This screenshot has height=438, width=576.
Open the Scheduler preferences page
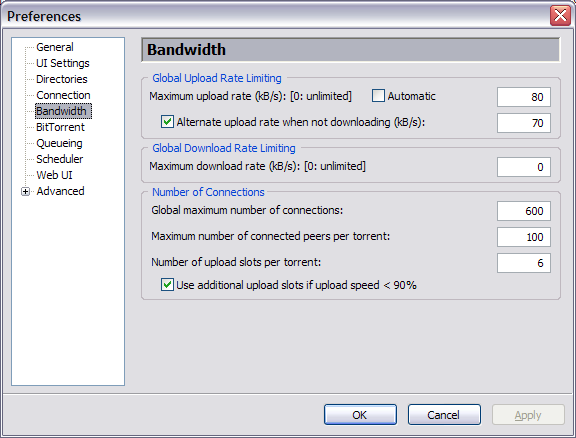(60, 159)
